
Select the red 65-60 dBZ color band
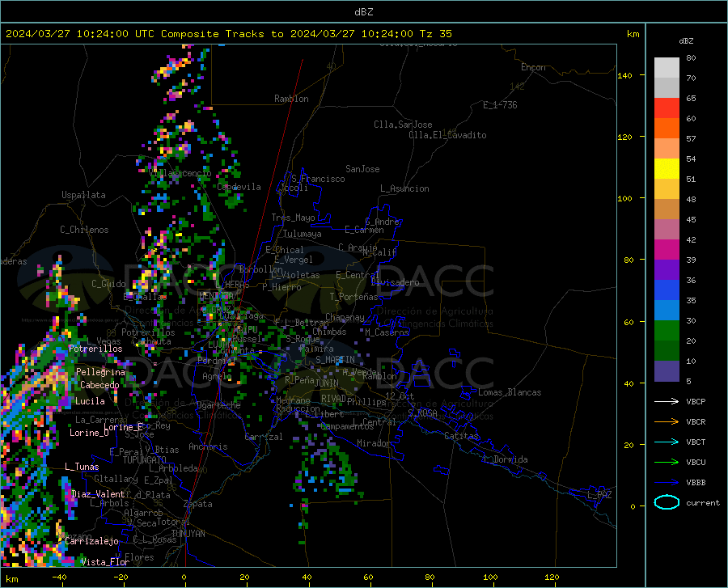[x=667, y=108]
